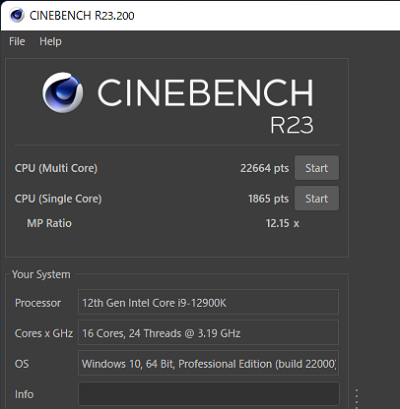Viewport: 400px width, 409px height.
Task: Click the OS label
Action: point(22,364)
